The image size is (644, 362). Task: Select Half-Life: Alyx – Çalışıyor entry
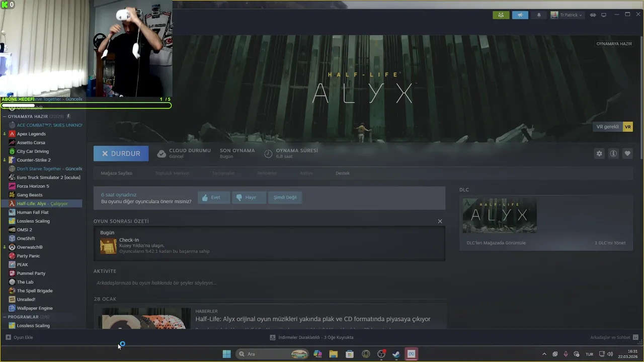[x=42, y=204]
